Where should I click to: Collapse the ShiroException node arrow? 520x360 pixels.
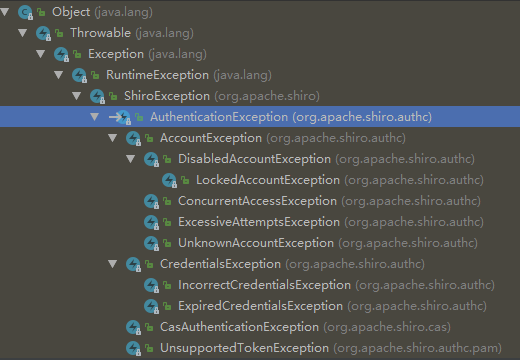tap(77, 96)
